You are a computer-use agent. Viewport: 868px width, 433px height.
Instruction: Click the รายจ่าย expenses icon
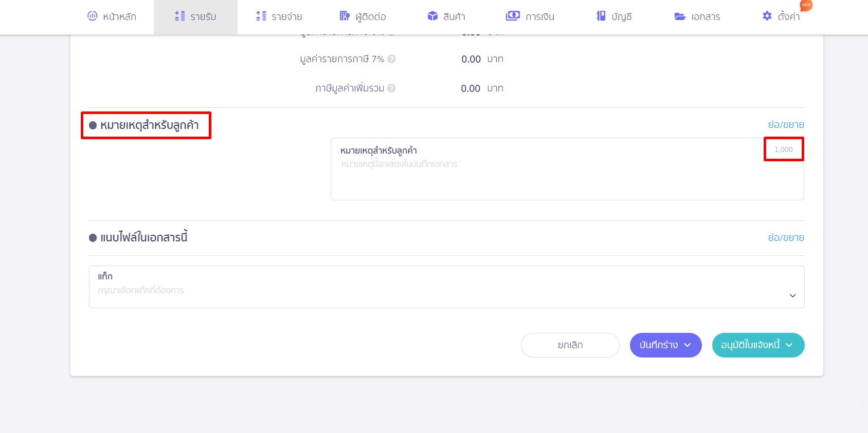pyautogui.click(x=261, y=16)
